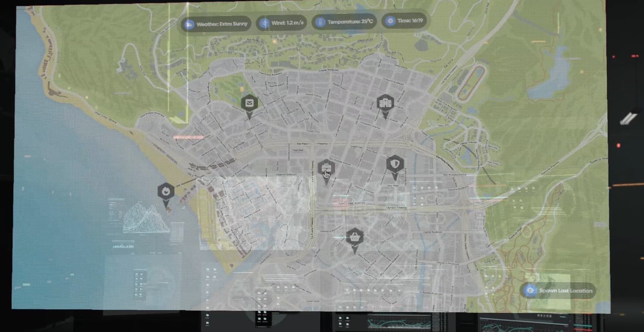Image resolution: width=644 pixels, height=332 pixels.
Task: Click the weather cloud icon
Action: [x=189, y=24]
